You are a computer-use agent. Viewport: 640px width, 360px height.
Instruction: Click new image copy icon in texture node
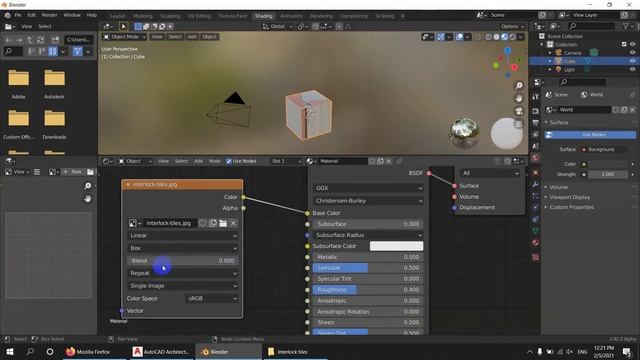click(x=213, y=223)
